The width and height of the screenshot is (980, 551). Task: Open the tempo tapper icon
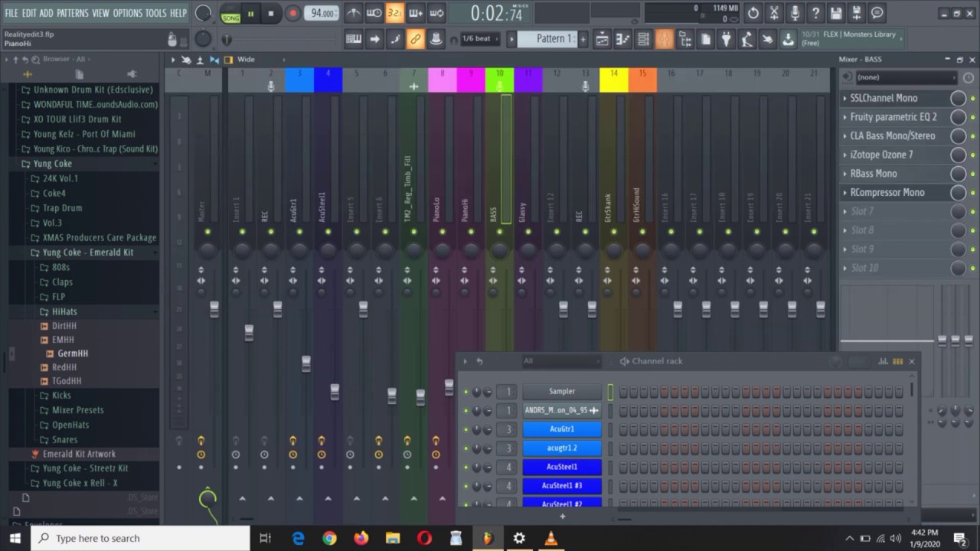click(x=747, y=39)
